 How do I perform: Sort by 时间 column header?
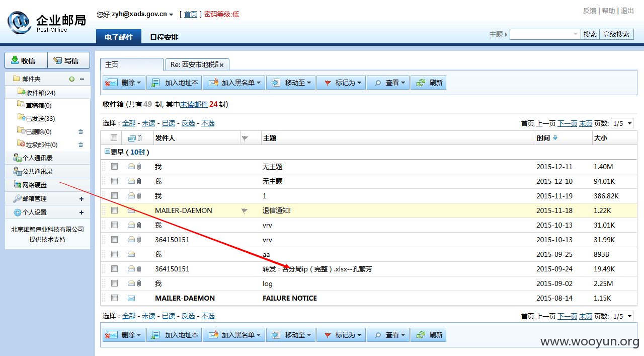(x=543, y=138)
